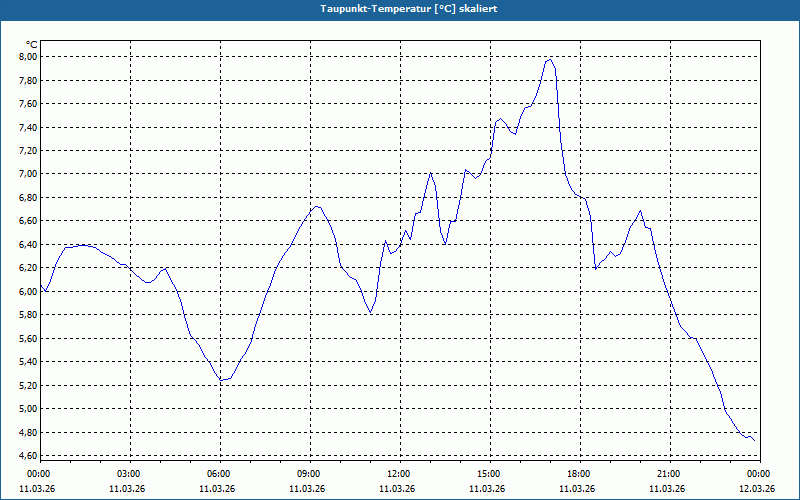The height and width of the screenshot is (500, 800).
Task: Click the 7,00 y-axis value
Action: coord(29,174)
